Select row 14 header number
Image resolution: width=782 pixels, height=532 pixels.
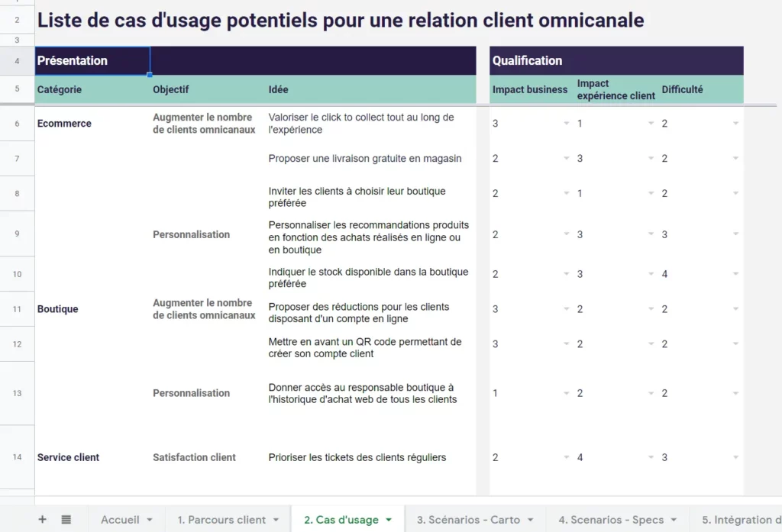tap(17, 457)
